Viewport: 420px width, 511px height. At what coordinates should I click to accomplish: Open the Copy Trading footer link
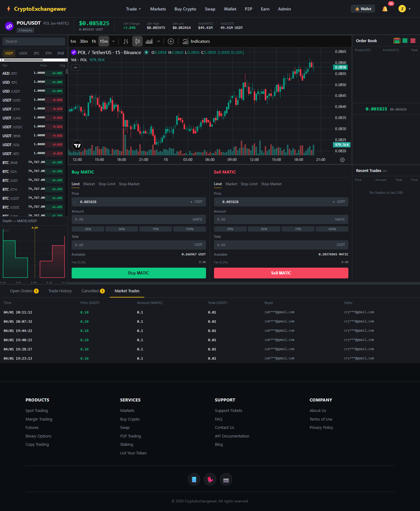37,445
